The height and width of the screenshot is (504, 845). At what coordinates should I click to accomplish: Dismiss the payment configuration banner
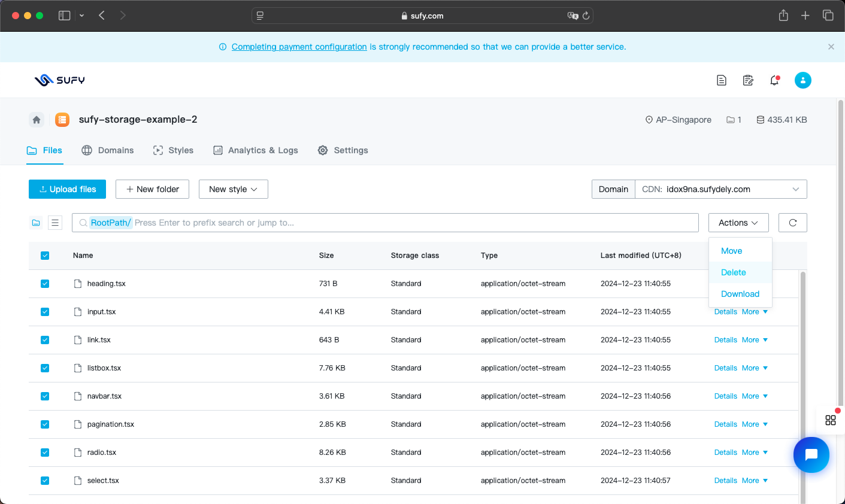coord(831,47)
